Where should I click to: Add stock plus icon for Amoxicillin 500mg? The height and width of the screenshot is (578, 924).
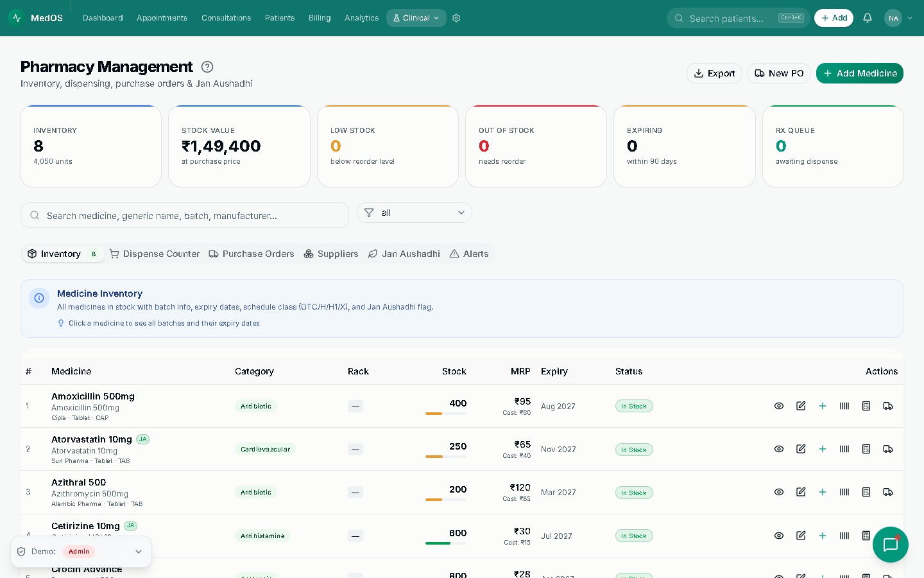(x=823, y=406)
